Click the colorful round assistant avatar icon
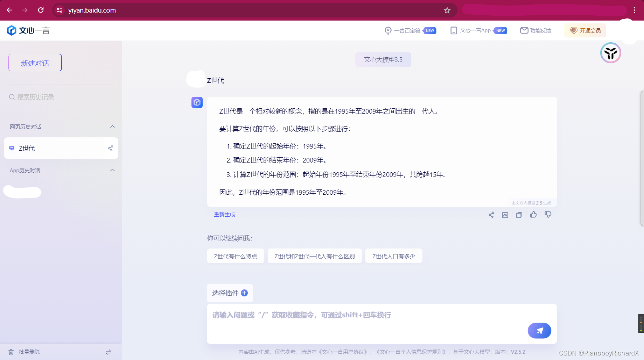The width and height of the screenshot is (644, 360). tap(611, 53)
